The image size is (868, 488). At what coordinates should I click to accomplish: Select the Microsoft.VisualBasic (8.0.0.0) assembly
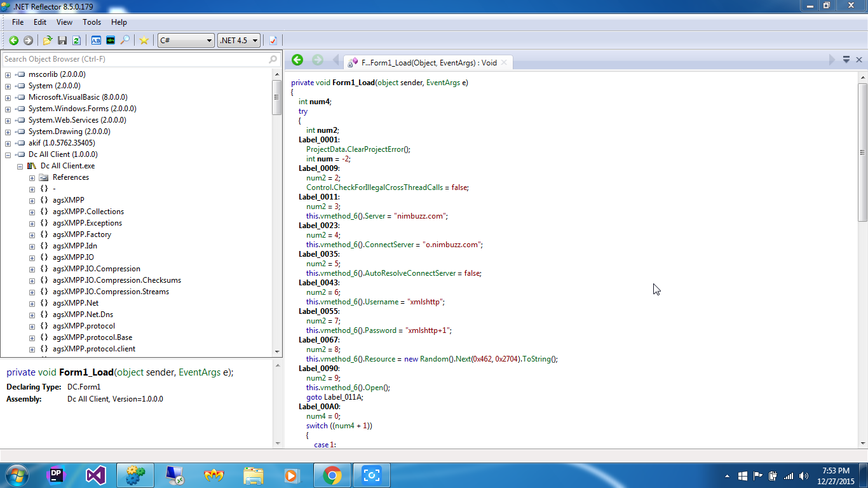[x=78, y=97]
